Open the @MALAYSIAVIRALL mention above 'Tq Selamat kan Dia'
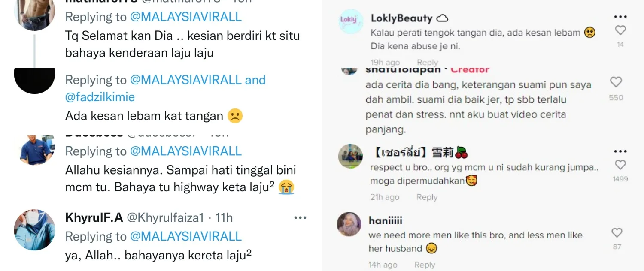 (x=186, y=17)
